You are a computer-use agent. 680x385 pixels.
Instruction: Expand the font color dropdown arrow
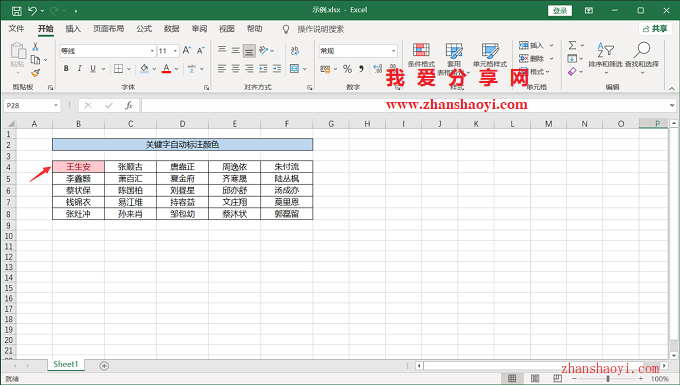[176, 69]
